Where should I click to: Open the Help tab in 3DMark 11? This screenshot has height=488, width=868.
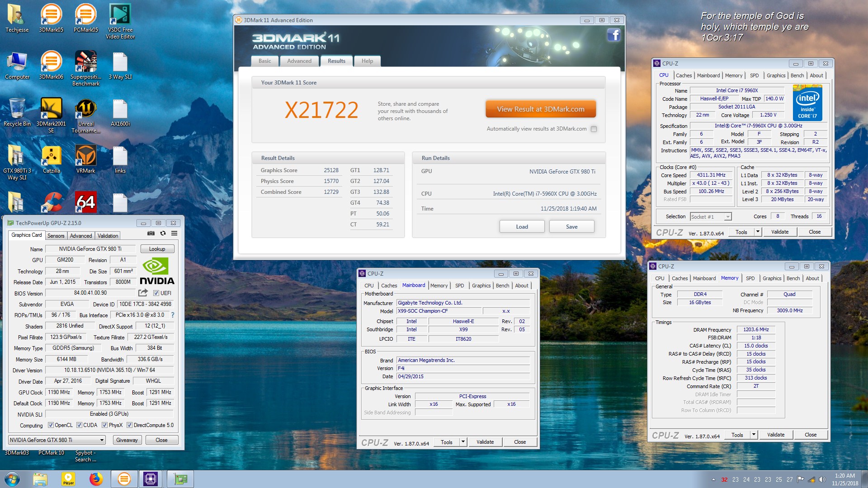tap(367, 61)
